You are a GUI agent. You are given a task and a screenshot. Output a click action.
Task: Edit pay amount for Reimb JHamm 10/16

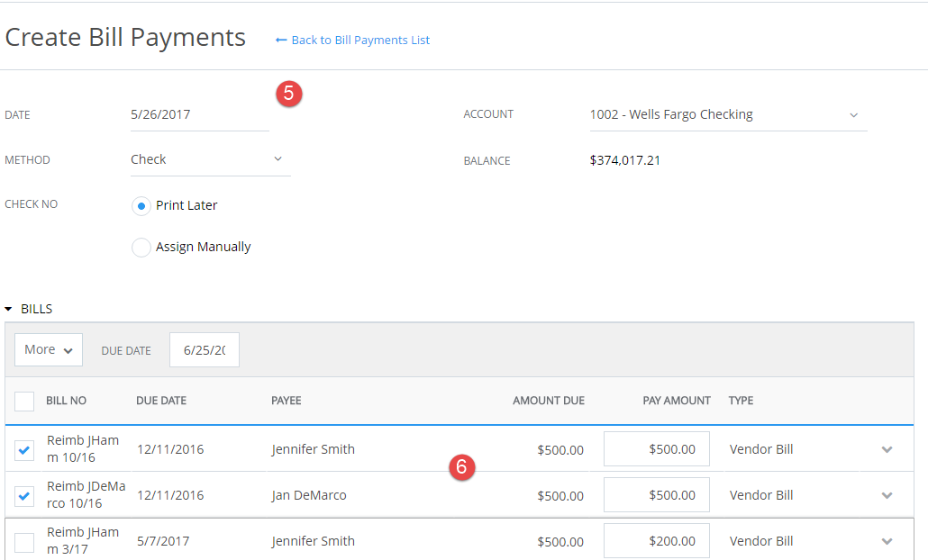click(x=656, y=449)
